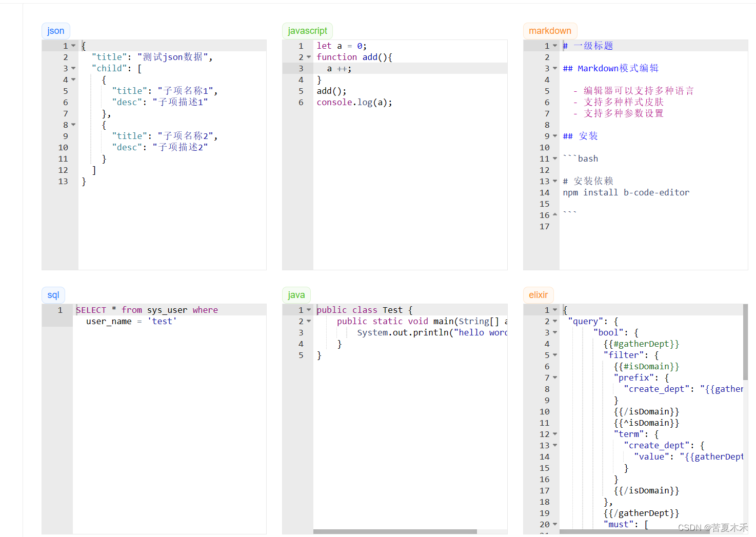Fold markdown bash block at line 11
Image resolution: width=756 pixels, height=537 pixels.
click(x=555, y=158)
